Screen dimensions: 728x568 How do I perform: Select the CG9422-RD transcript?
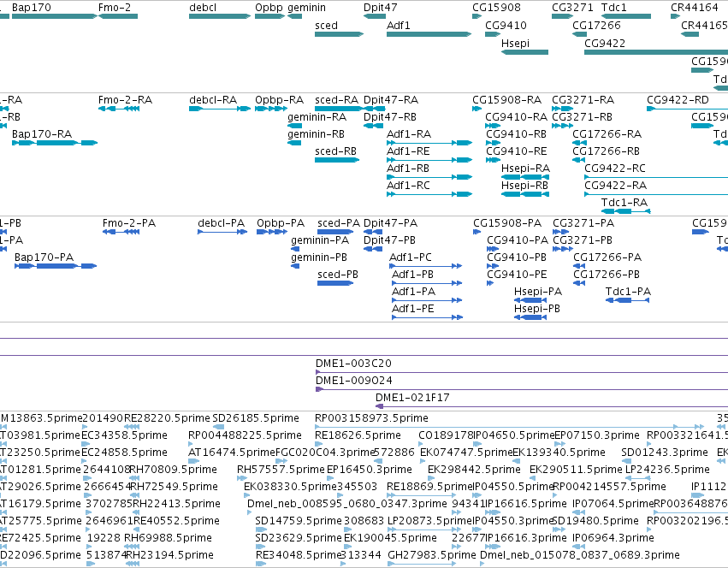coord(688,109)
